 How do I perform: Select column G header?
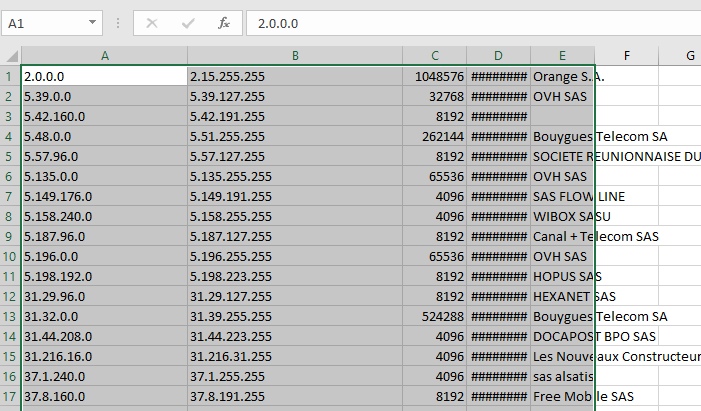pos(680,56)
